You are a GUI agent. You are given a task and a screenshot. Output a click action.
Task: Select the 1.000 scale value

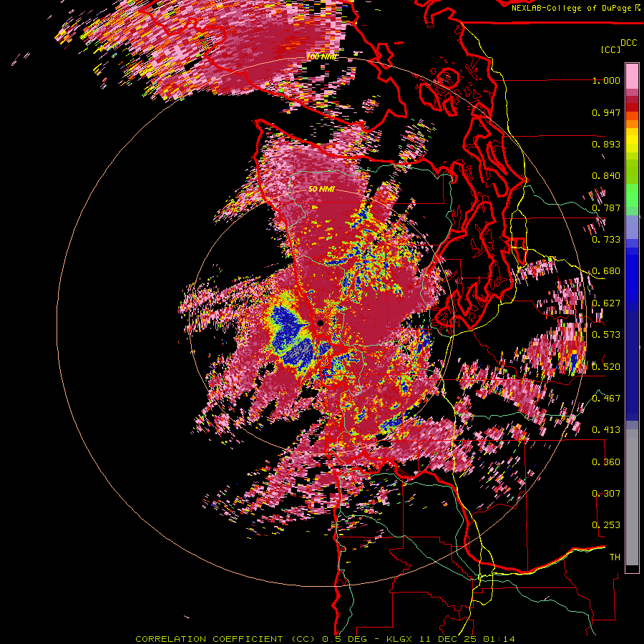coord(606,80)
